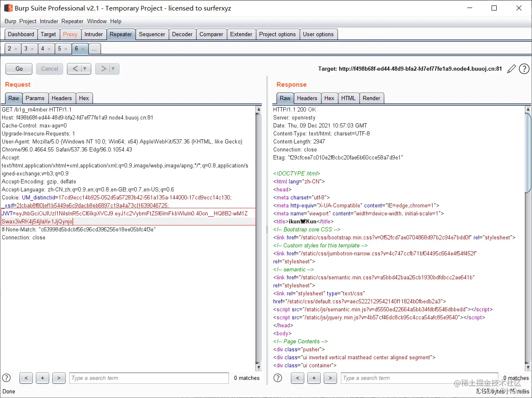Focus the response search term field
Image resolution: width=532 pixels, height=398 pixels.
point(420,378)
